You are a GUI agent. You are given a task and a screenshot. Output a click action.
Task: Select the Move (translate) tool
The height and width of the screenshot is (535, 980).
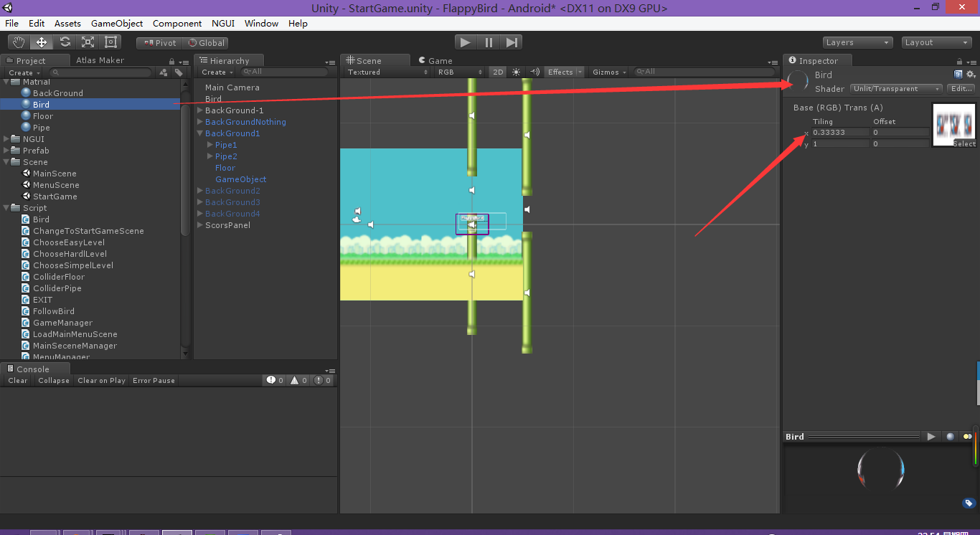pyautogui.click(x=42, y=42)
